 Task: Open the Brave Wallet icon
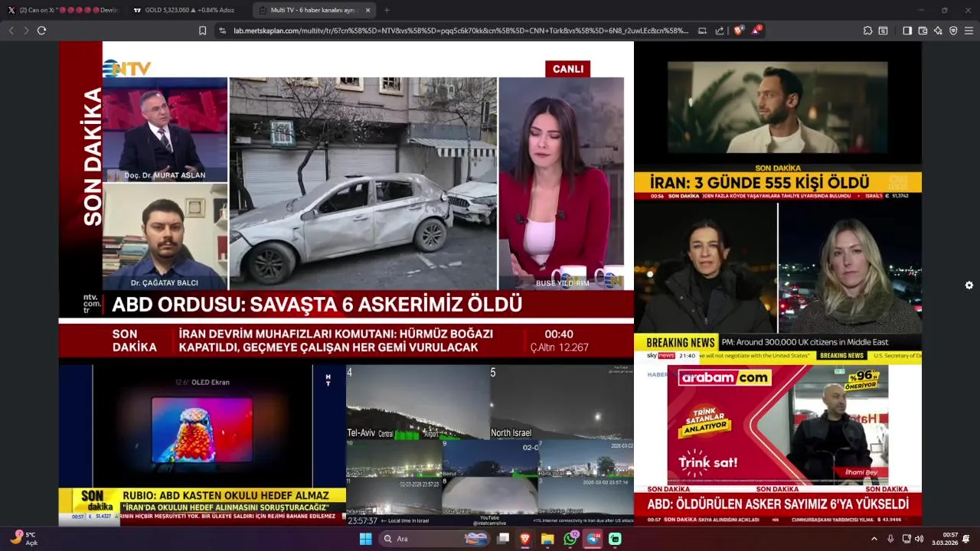point(923,31)
